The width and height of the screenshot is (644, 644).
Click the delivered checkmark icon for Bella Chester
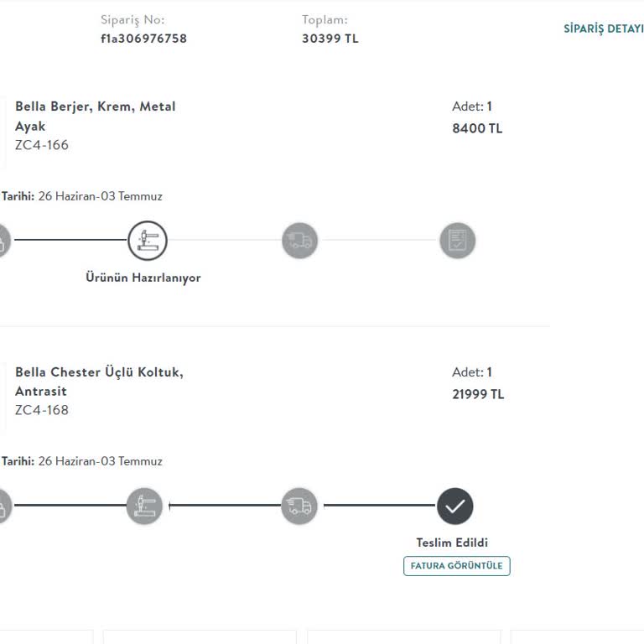click(455, 506)
